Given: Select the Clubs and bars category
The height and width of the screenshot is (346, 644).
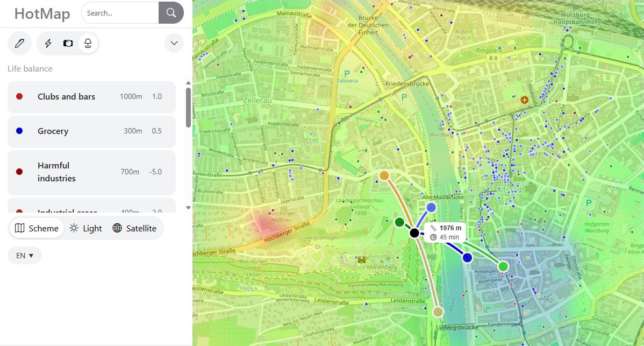Looking at the screenshot, I should [x=91, y=97].
